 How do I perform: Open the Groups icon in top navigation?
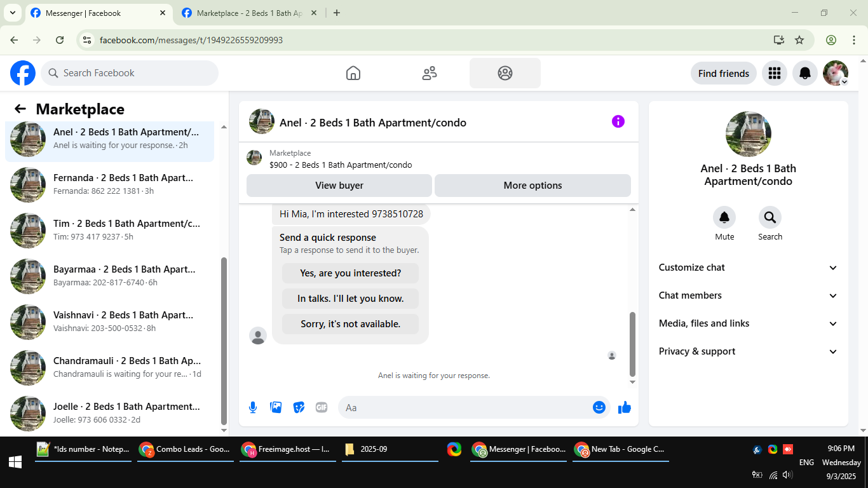click(x=505, y=73)
